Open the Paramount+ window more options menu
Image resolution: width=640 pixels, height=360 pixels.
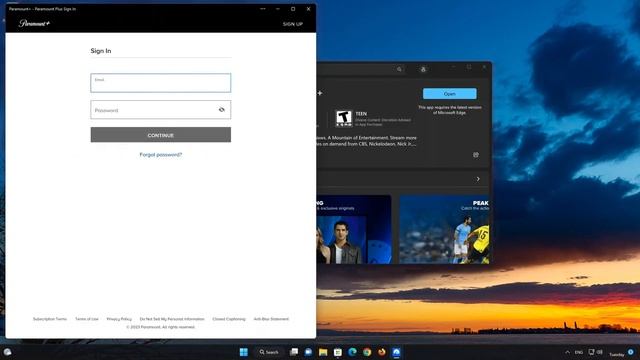(263, 9)
